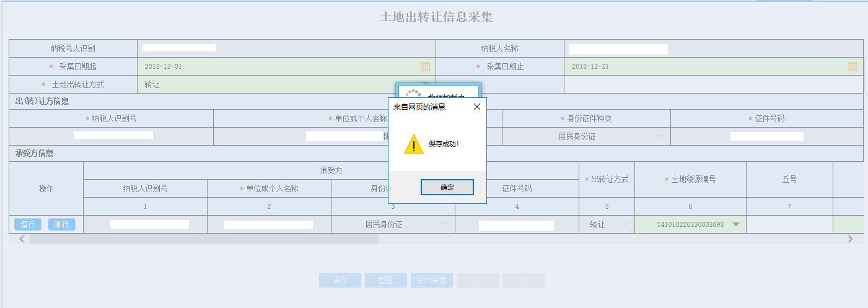Viewport: 868px width, 308px height.
Task: Click the 承受方 证件号码 input cell
Action: (517, 224)
